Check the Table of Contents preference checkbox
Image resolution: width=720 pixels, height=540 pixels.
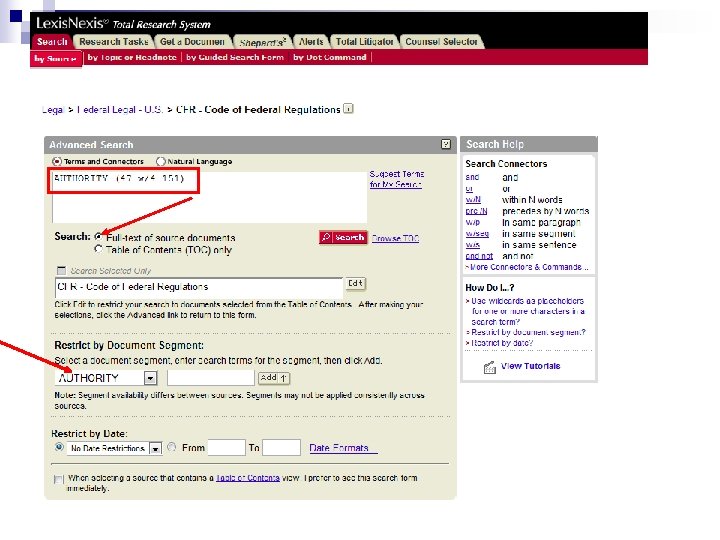point(58,479)
